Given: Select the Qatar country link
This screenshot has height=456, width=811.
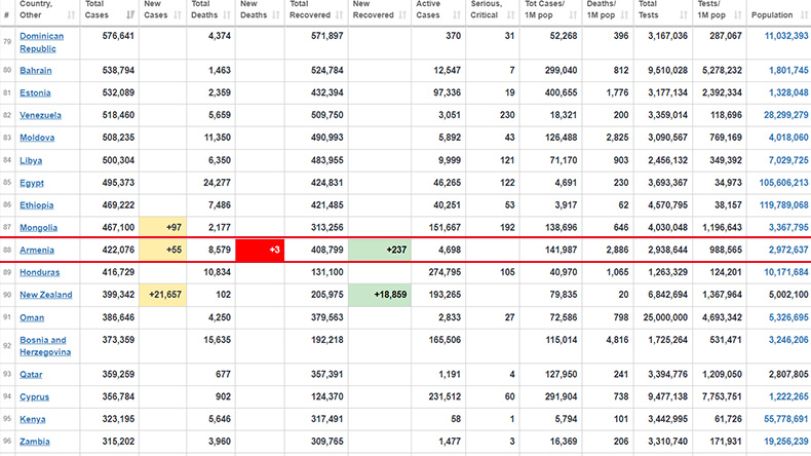Looking at the screenshot, I should (31, 374).
